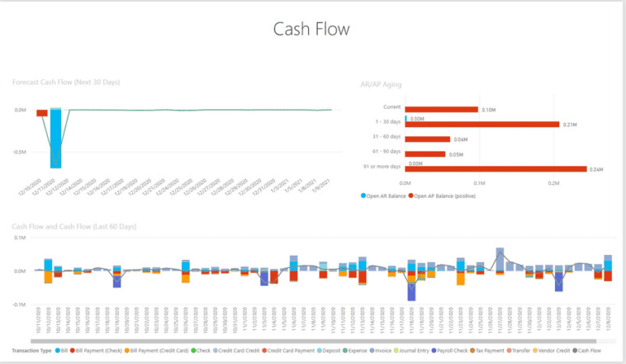Viewport: 626px width, 364px height.
Task: Click the Bill legend marker
Action: click(x=59, y=350)
